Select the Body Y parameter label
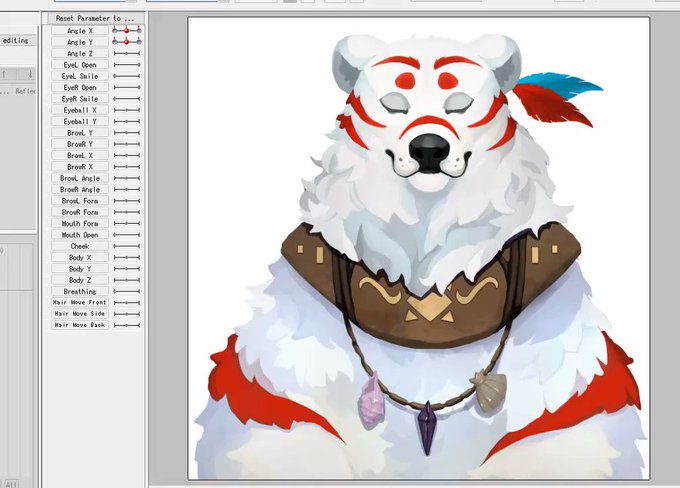Screen dimensions: 680x488 tap(80, 269)
